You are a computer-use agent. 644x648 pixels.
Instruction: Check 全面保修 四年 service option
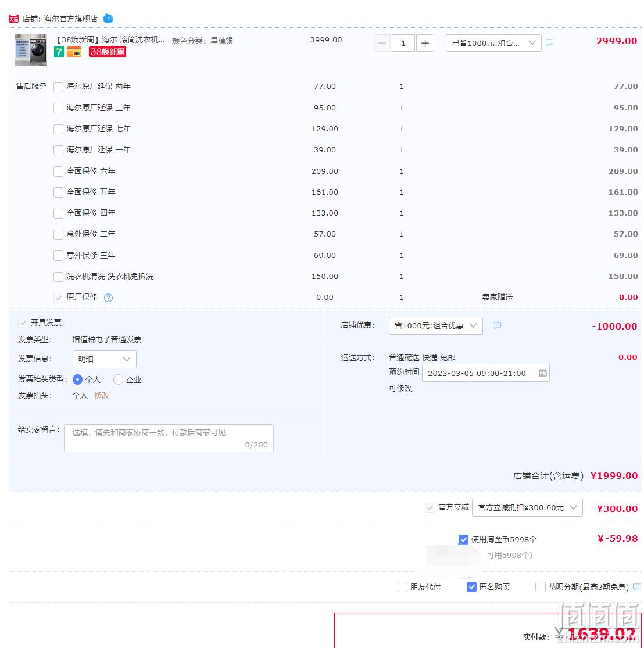coord(58,213)
